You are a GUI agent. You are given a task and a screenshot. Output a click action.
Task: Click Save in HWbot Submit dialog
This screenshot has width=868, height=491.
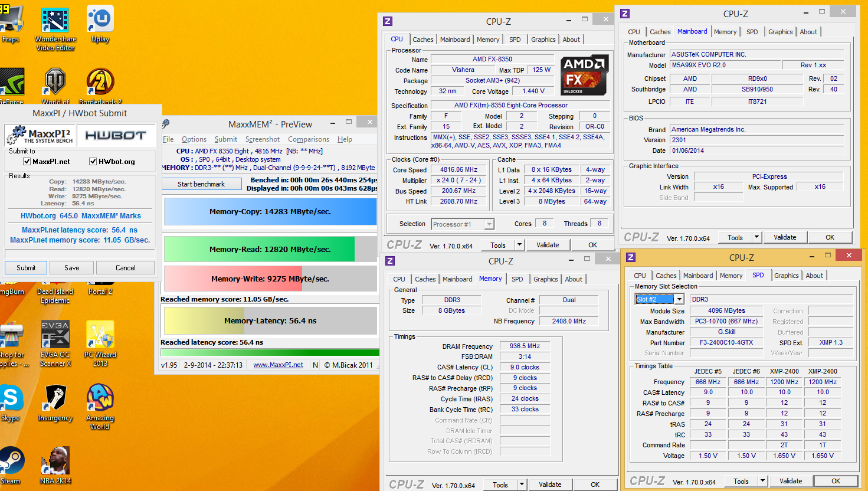click(x=72, y=268)
